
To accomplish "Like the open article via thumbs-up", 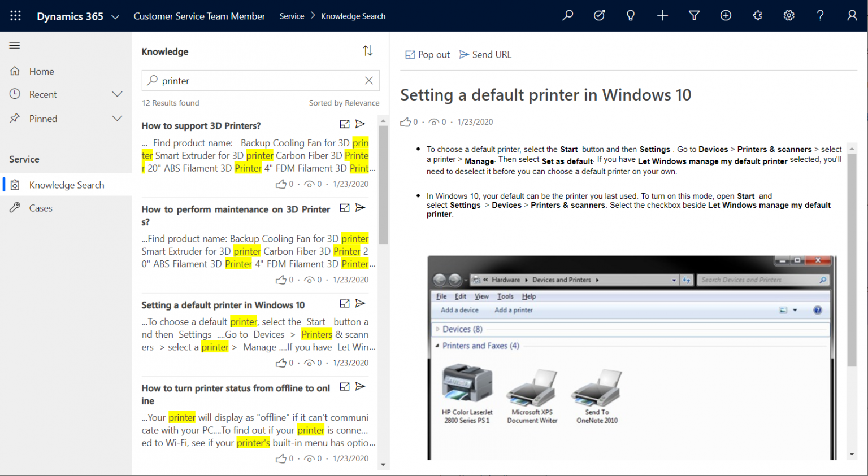I will click(x=406, y=122).
